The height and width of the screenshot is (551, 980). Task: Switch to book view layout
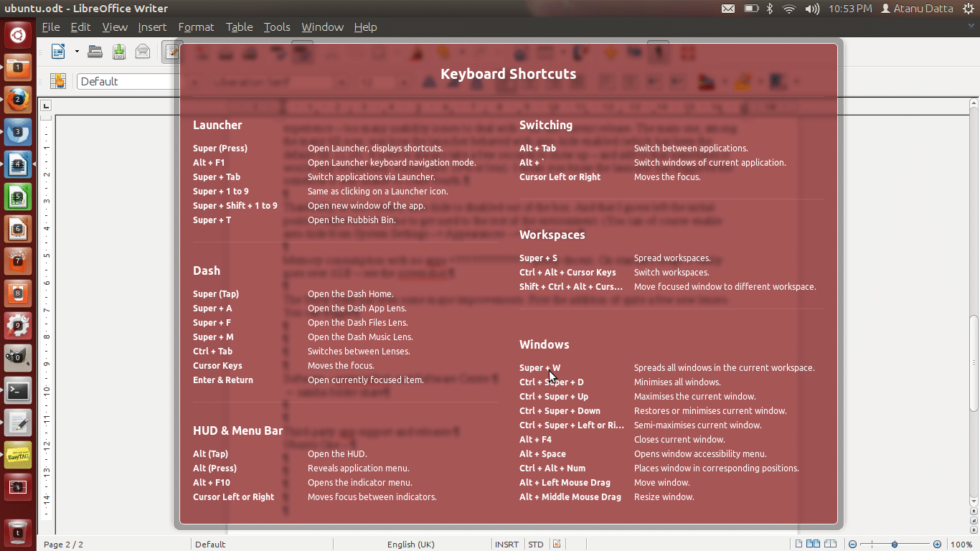coord(831,544)
